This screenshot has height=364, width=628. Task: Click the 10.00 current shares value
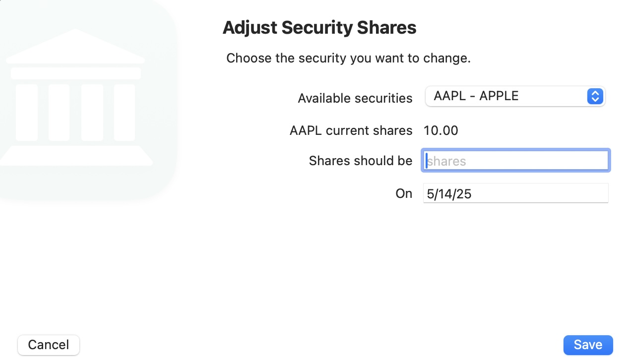(440, 131)
